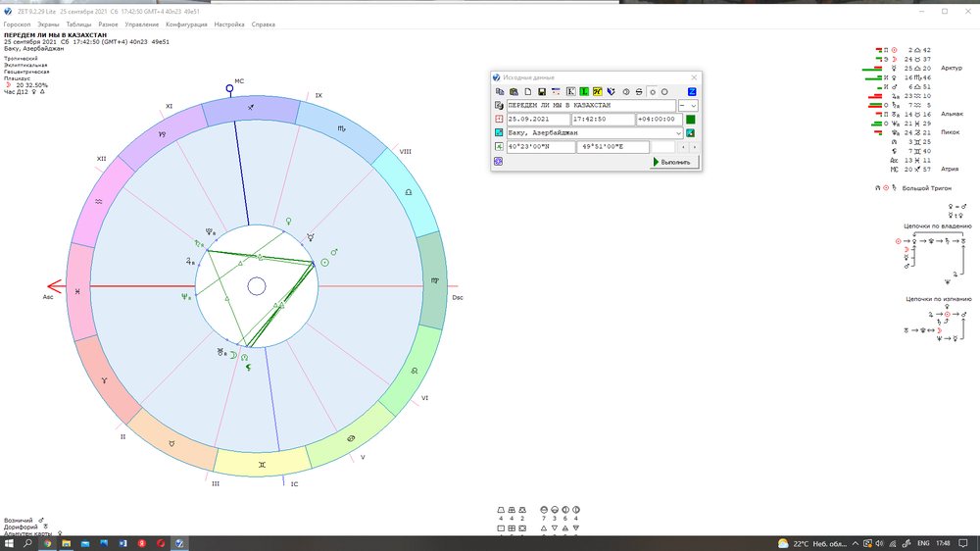Click the blue-white ZET logo toolbar icon
The height and width of the screenshot is (551, 980).
(612, 92)
